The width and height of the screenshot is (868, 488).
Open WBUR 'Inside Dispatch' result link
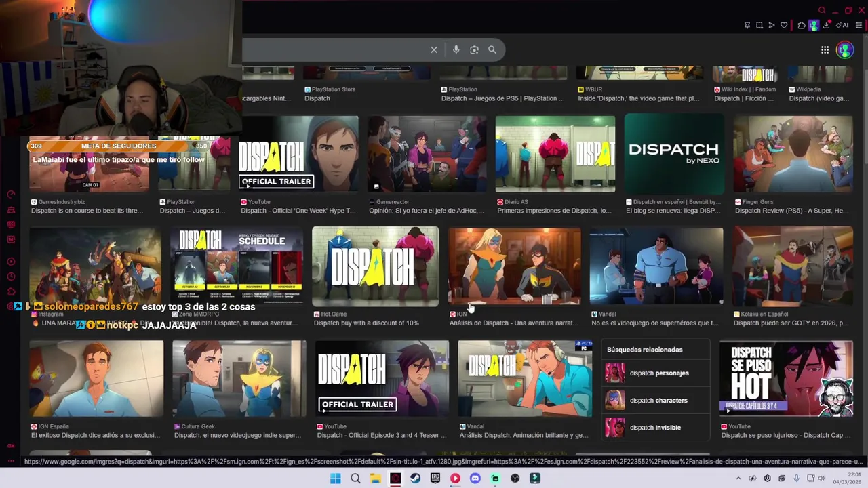point(638,98)
